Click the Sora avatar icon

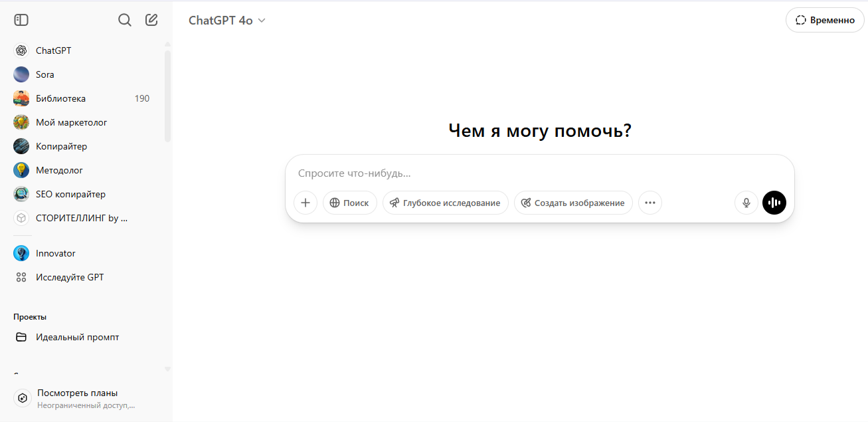click(21, 74)
